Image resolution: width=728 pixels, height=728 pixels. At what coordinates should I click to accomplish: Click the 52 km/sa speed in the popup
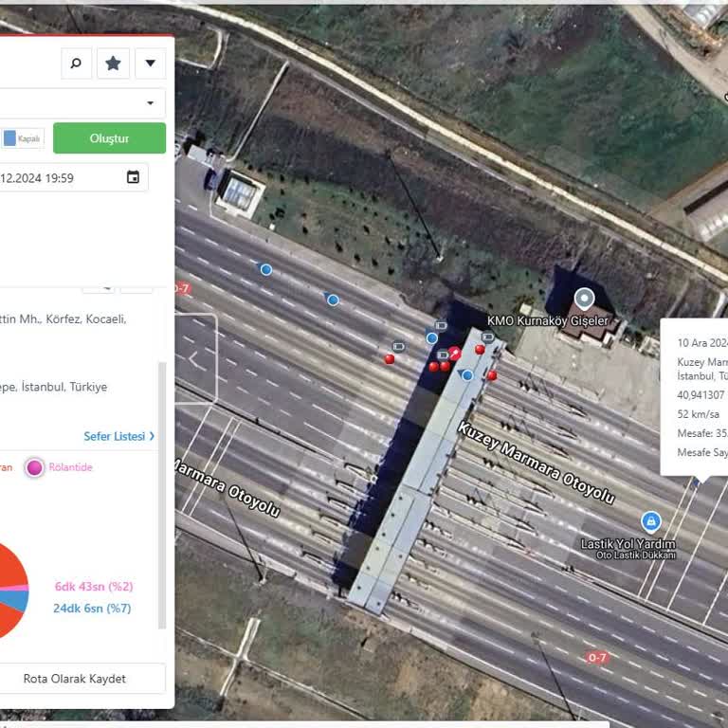[x=699, y=414]
